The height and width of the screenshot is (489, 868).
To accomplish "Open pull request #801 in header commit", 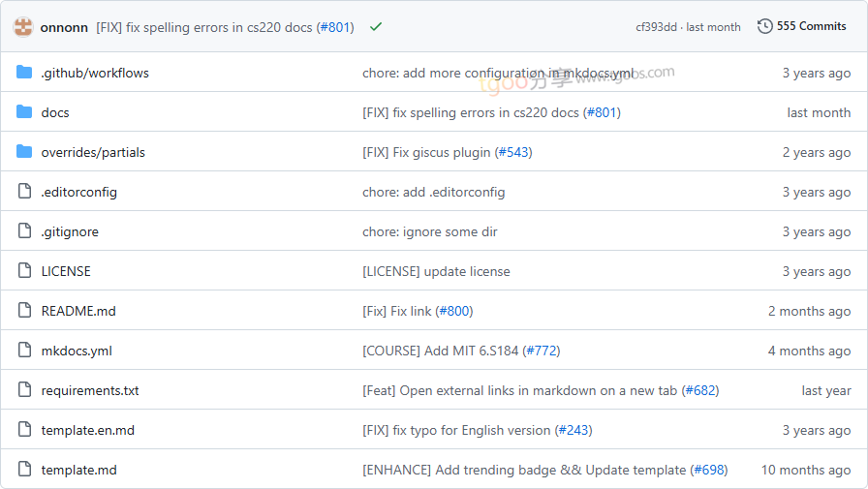I will click(335, 27).
